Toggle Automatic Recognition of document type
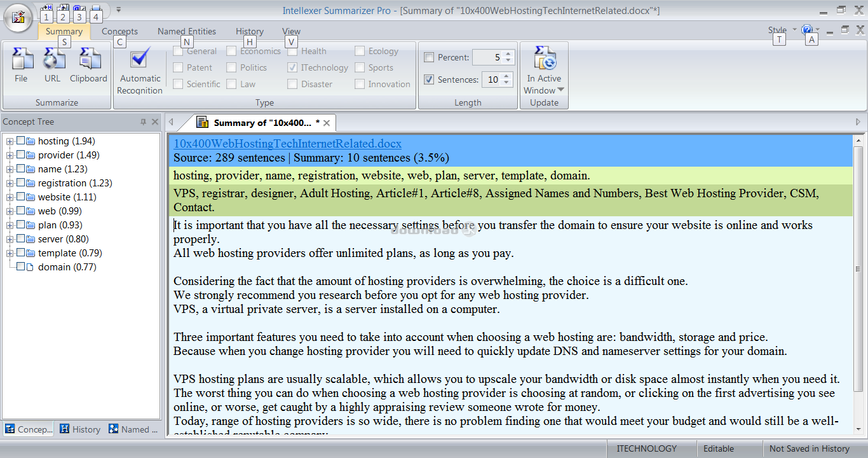Image resolution: width=868 pixels, height=458 pixels. 140,71
